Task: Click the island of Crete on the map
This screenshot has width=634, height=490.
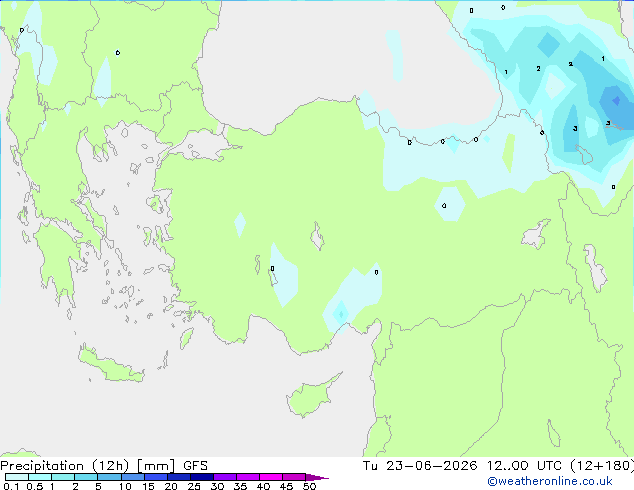Action: pos(110,364)
